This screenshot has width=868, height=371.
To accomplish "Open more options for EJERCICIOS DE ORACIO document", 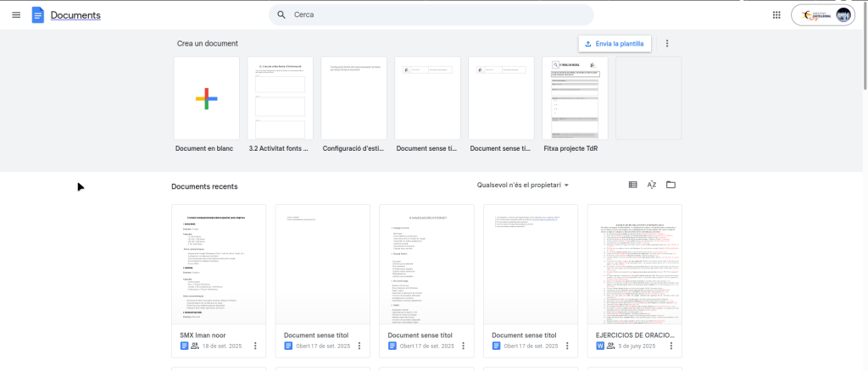I will pos(671,346).
